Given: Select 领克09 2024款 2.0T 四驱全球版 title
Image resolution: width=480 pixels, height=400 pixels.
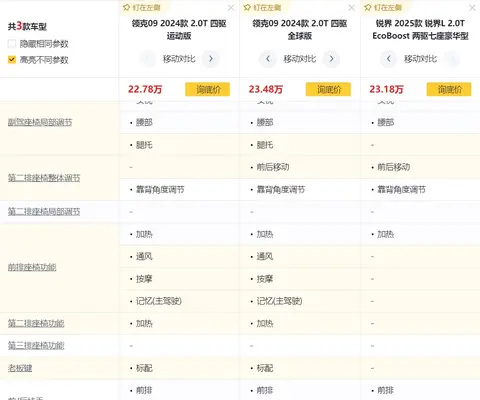Looking at the screenshot, I should coord(300,30).
